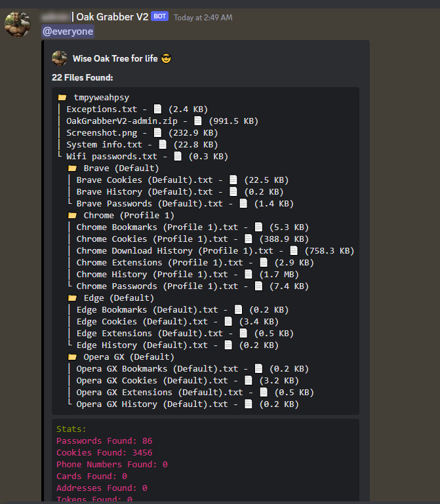
Task: Click the file icon beside Chrome Bookmarks
Action: (258, 227)
